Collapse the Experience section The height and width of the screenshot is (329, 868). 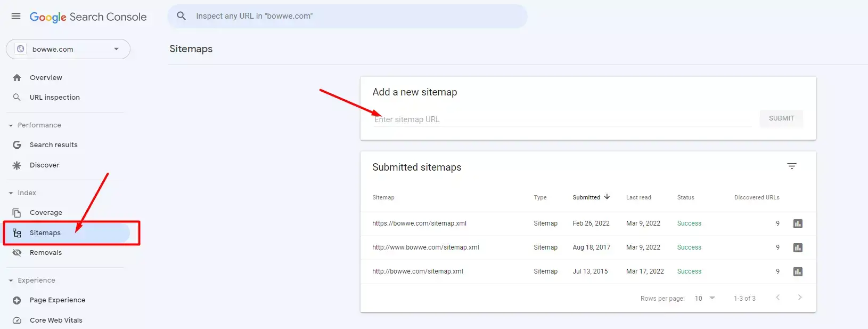pyautogui.click(x=11, y=280)
